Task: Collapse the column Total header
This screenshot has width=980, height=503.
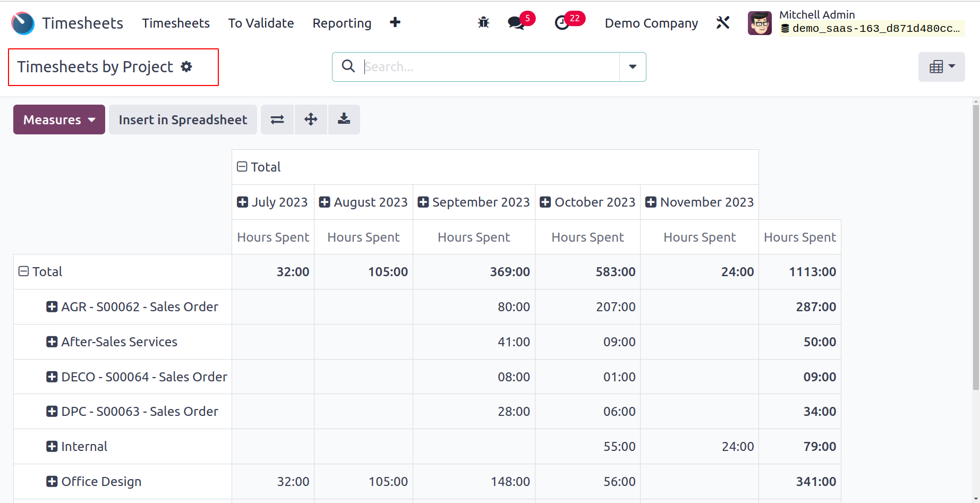Action: coord(242,167)
